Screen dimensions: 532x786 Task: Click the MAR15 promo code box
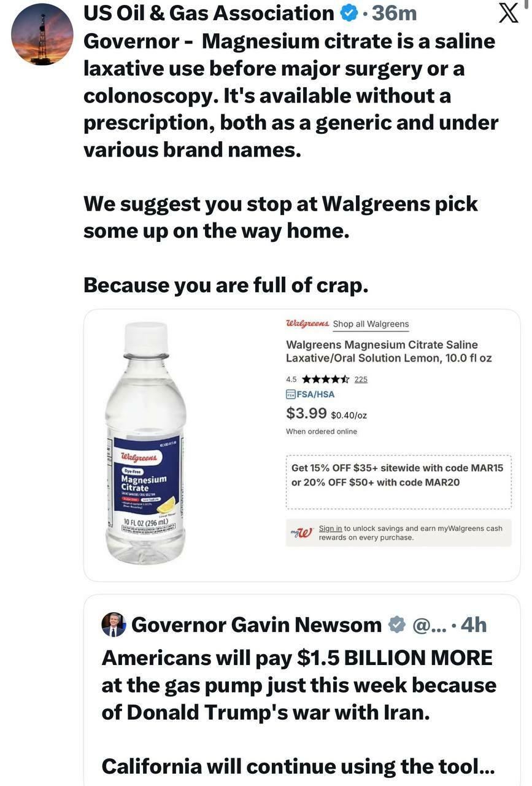(x=398, y=482)
